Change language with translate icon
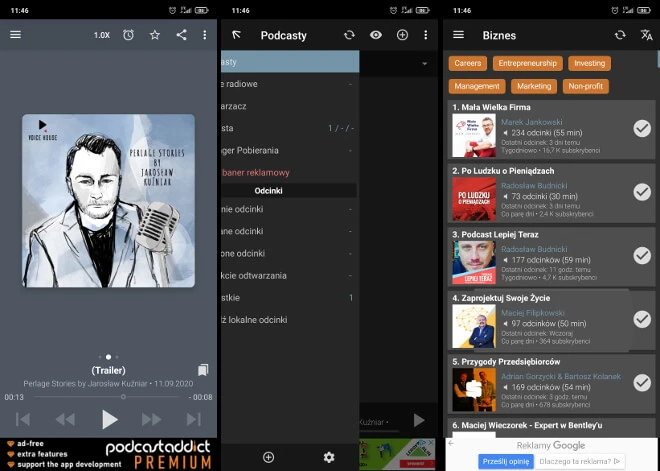 coord(647,35)
